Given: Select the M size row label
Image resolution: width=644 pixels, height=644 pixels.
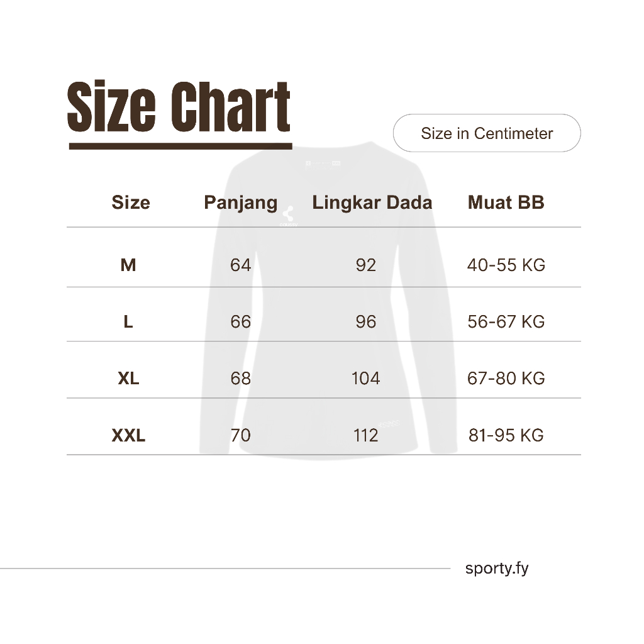Looking at the screenshot, I should click(128, 265).
